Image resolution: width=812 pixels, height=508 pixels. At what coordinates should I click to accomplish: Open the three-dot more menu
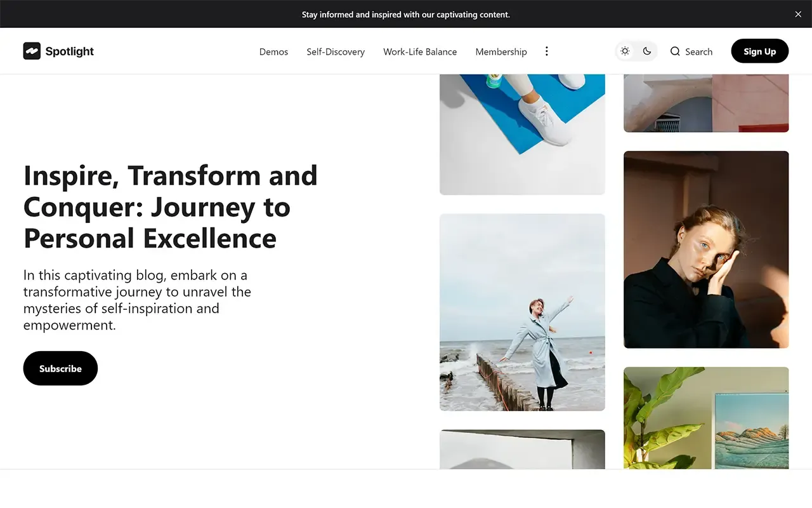pyautogui.click(x=547, y=51)
